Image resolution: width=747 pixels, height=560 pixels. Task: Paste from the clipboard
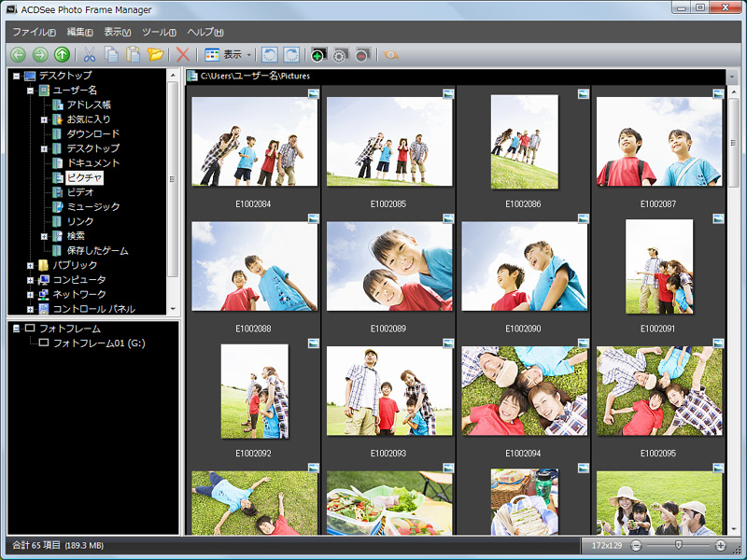[132, 54]
